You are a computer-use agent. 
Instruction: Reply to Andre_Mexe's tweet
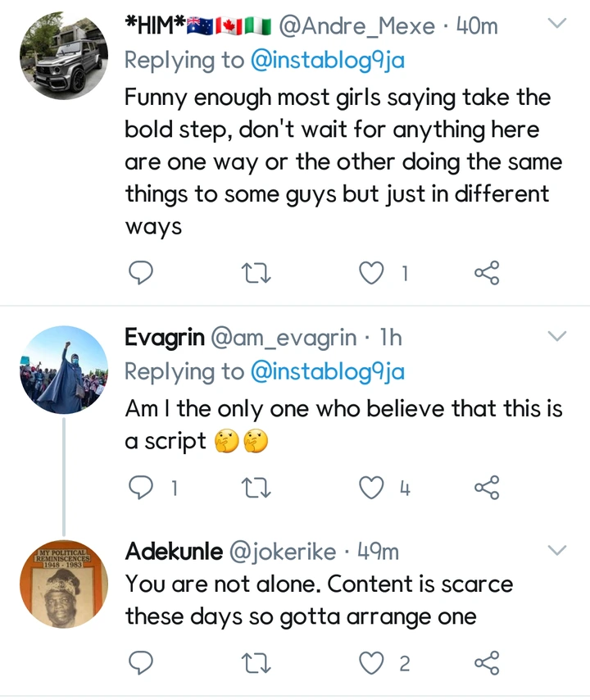tap(142, 275)
